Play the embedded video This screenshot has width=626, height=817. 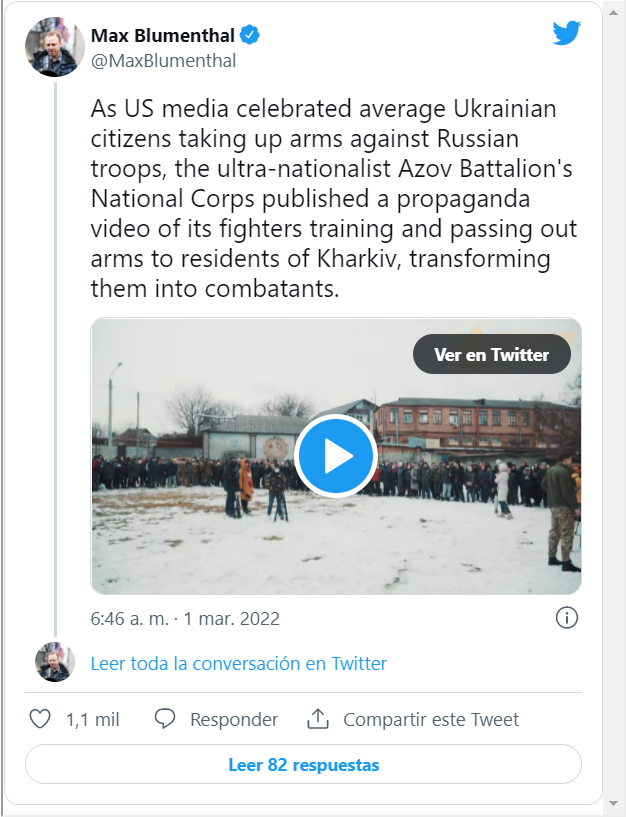[335, 456]
